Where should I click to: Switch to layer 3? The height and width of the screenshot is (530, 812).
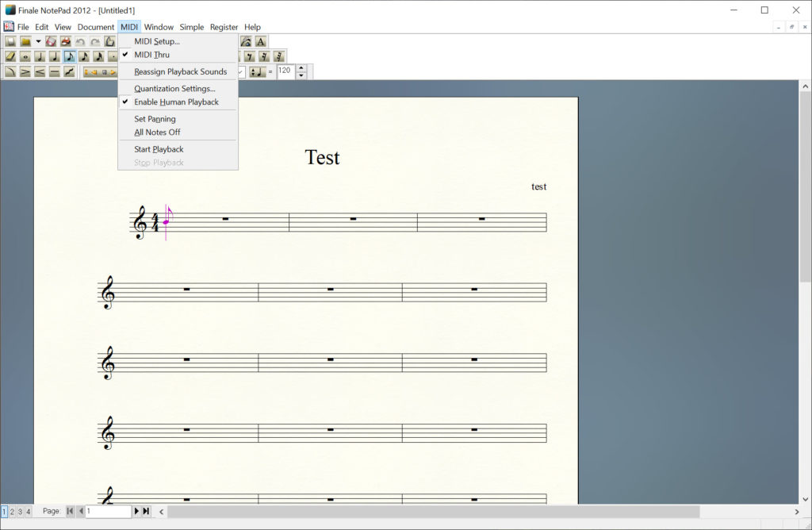20,511
